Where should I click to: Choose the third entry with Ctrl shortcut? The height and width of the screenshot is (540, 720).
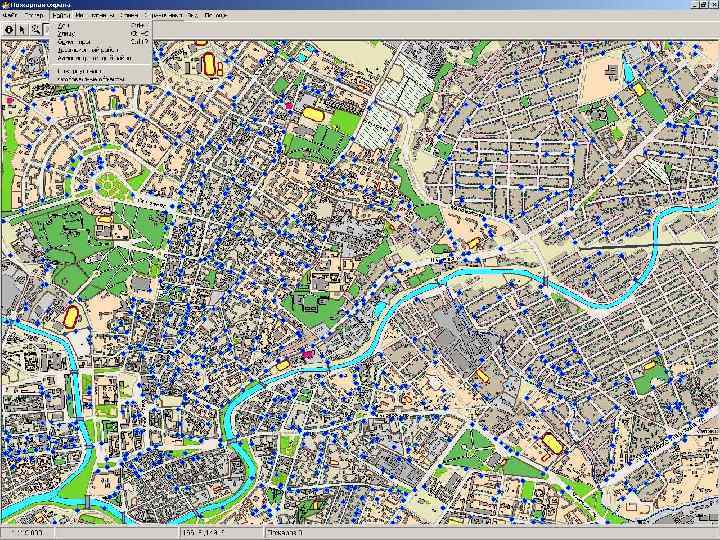coord(101,42)
